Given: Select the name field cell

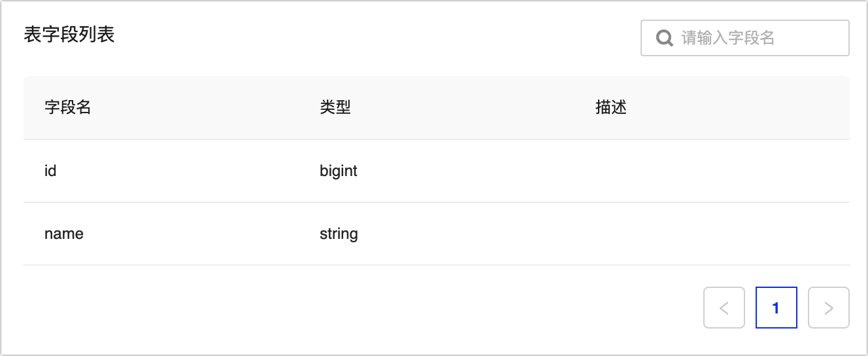Looking at the screenshot, I should (x=64, y=234).
